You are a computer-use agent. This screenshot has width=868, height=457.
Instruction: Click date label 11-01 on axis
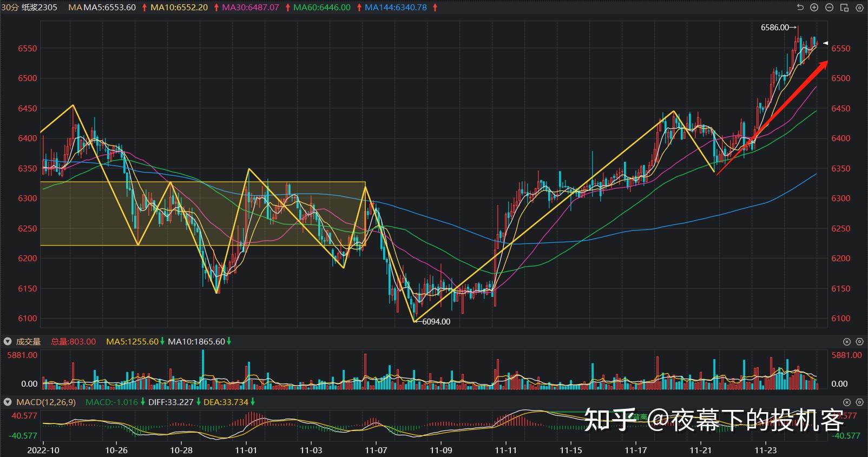(x=246, y=450)
